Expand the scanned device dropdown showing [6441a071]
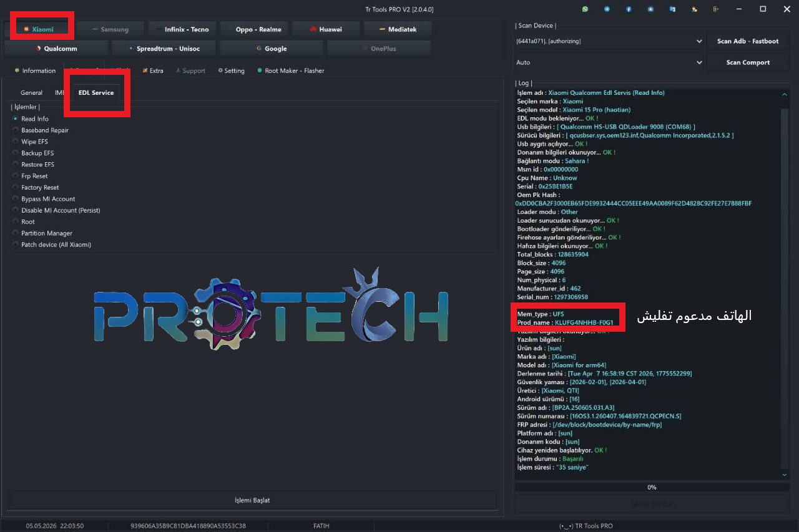 point(609,41)
